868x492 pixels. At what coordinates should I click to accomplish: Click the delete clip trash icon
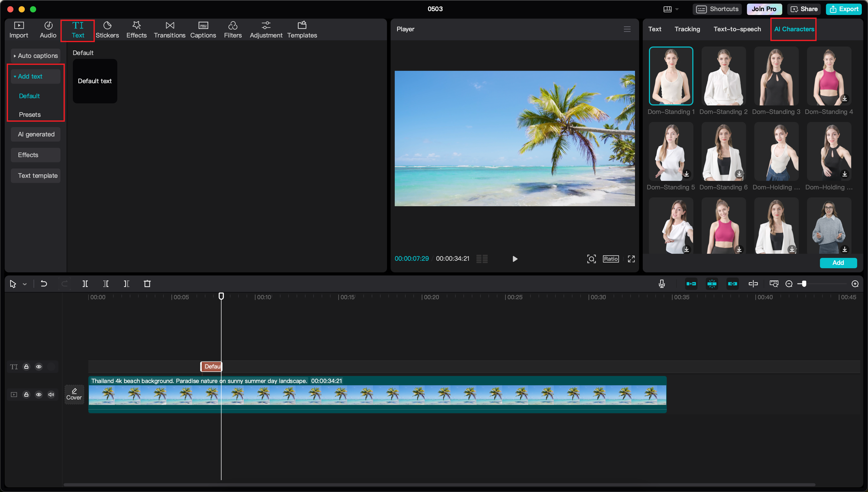click(x=147, y=284)
